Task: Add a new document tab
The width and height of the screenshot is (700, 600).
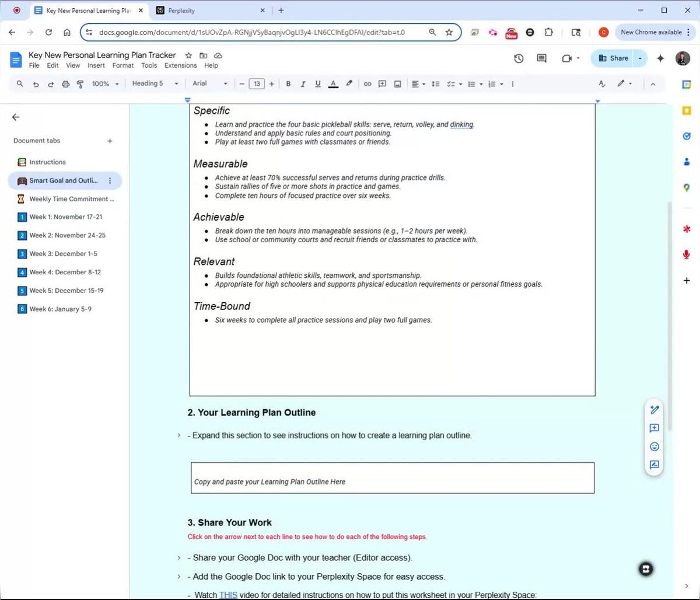Action: 110,141
